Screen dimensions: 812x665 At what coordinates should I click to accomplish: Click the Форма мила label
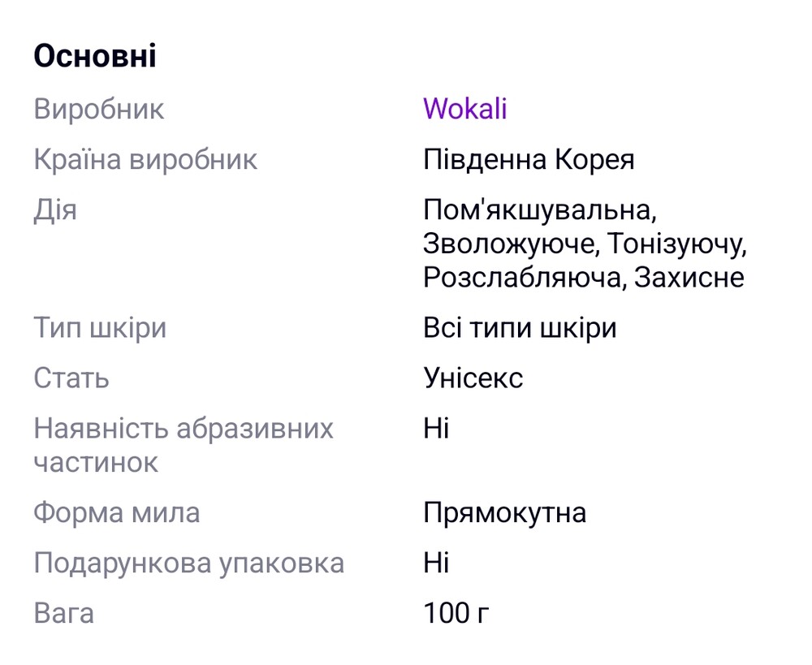tap(116, 513)
